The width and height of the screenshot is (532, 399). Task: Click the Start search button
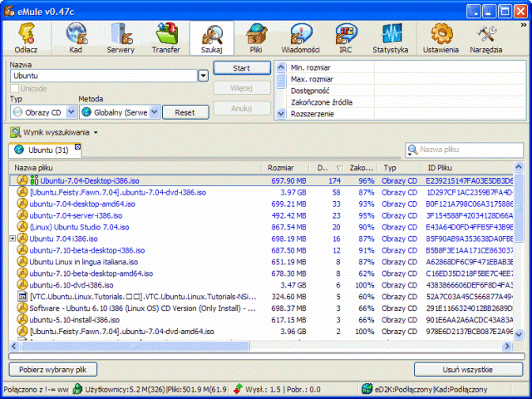[242, 68]
